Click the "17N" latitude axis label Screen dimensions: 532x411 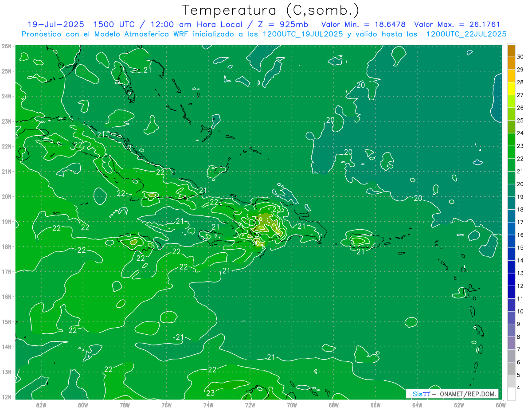pyautogui.click(x=6, y=271)
